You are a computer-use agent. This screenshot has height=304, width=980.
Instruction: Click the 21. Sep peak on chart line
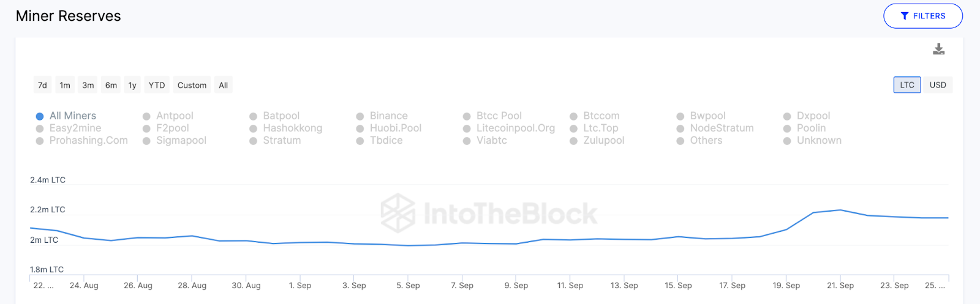(x=840, y=210)
